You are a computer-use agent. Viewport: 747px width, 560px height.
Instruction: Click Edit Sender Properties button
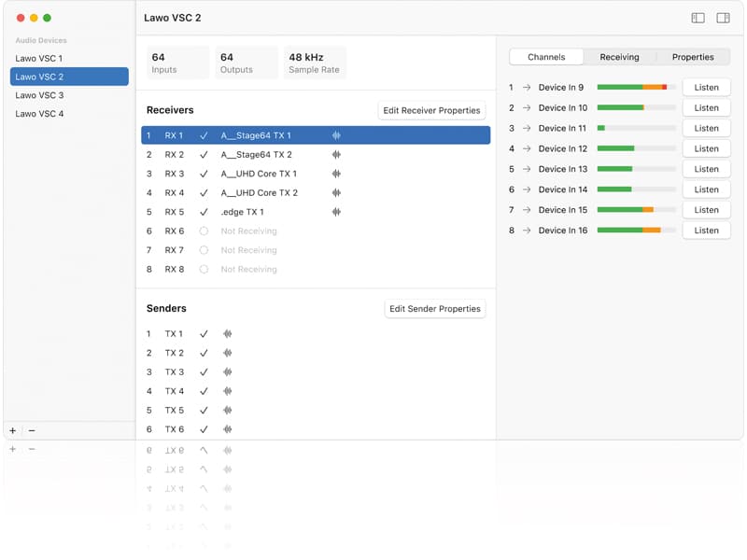point(435,309)
